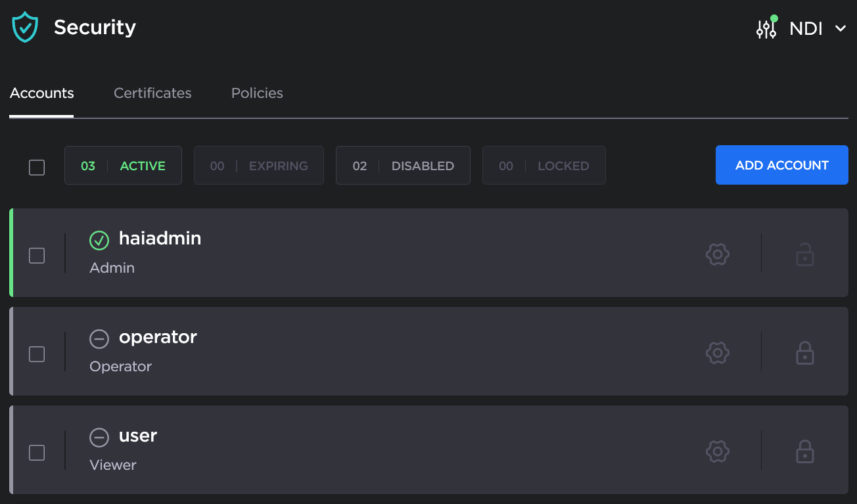
Task: Click the NDI sliders settings icon
Action: click(x=766, y=28)
